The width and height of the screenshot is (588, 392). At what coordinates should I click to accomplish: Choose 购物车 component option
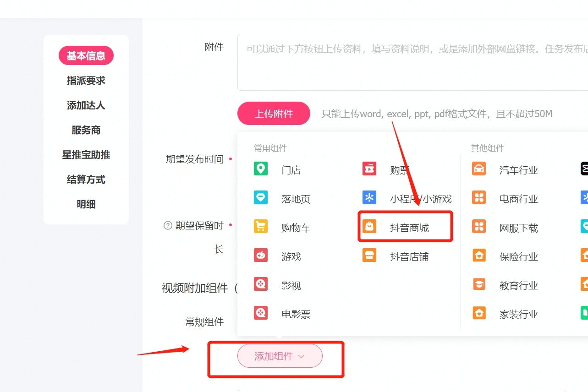[296, 228]
